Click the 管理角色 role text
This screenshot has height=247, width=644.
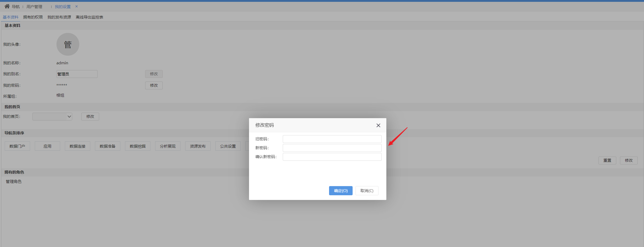14,181
